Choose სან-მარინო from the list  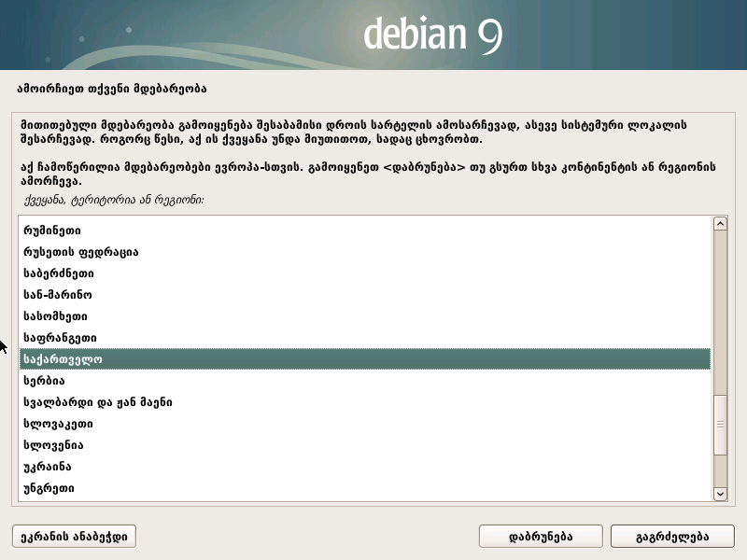(x=365, y=295)
